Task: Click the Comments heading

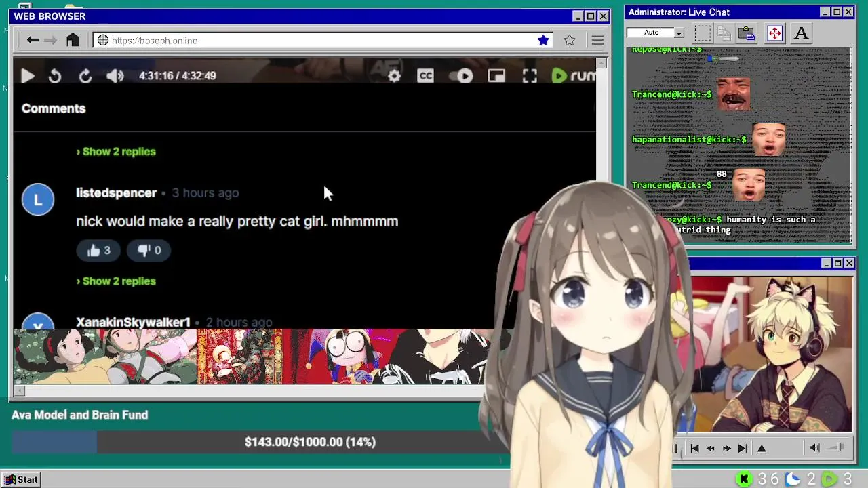Action: coord(54,108)
